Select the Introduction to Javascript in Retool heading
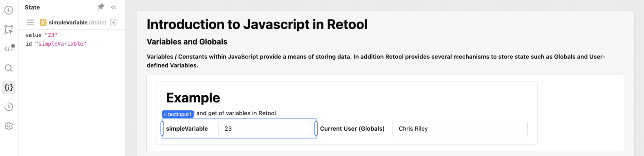The width and height of the screenshot is (644, 156). tap(257, 24)
